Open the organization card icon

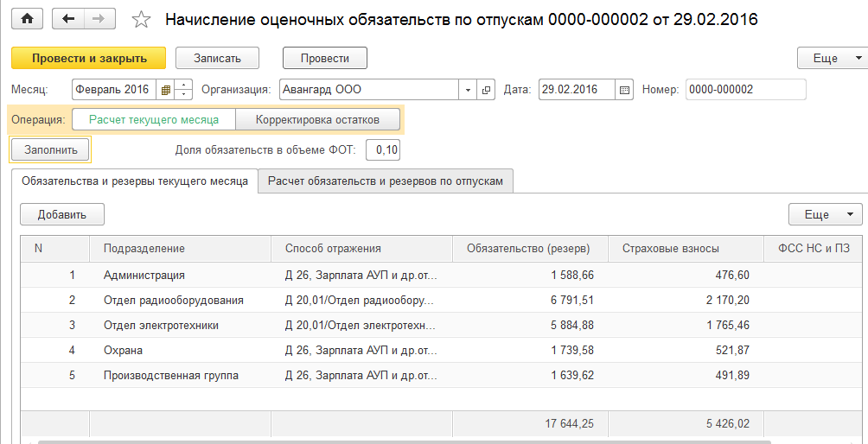tap(486, 90)
